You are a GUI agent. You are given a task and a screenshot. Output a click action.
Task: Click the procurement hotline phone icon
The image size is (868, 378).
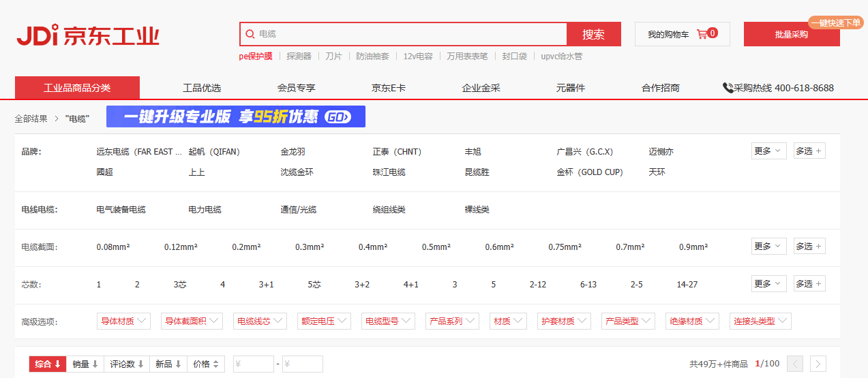click(x=728, y=88)
